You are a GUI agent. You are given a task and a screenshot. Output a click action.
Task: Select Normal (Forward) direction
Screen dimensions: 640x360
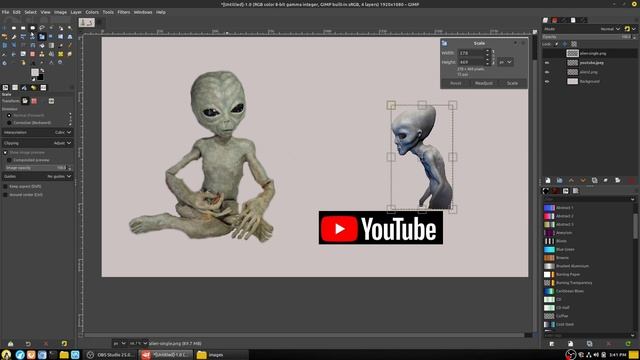pyautogui.click(x=9, y=116)
